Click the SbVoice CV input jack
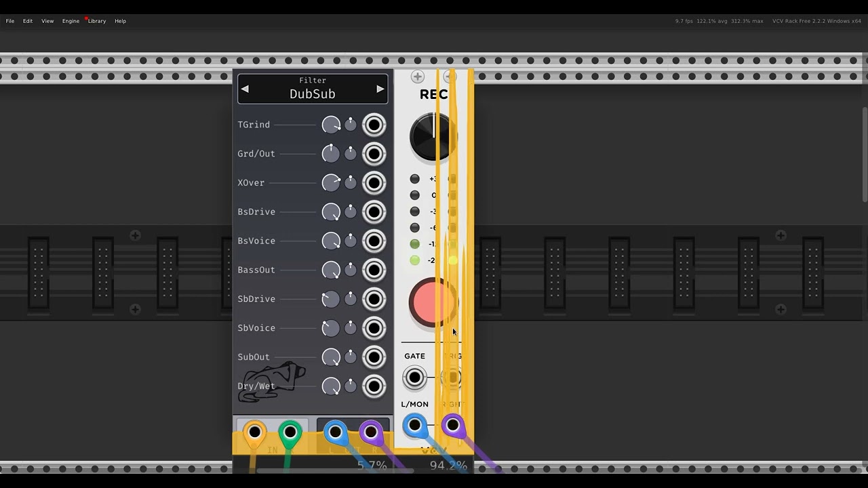Screen dimensions: 868x488 (374, 328)
